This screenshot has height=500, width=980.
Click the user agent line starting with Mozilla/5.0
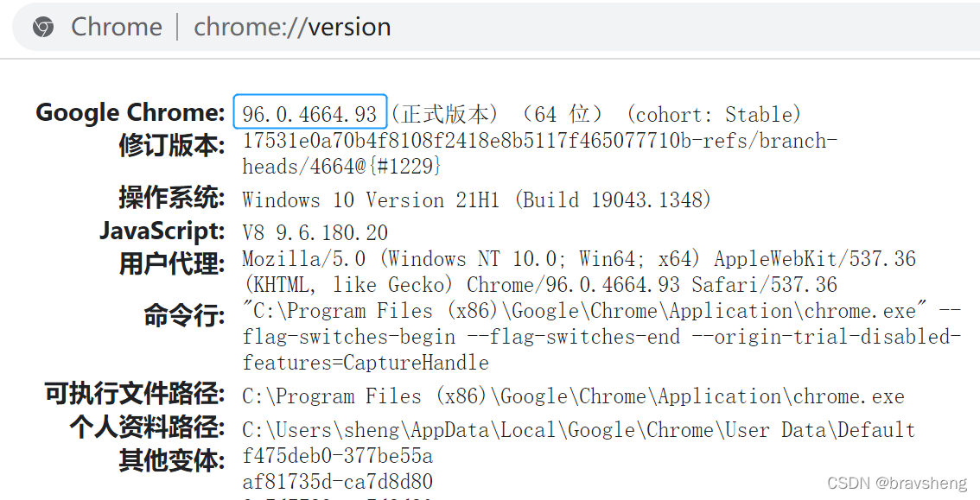click(x=579, y=258)
